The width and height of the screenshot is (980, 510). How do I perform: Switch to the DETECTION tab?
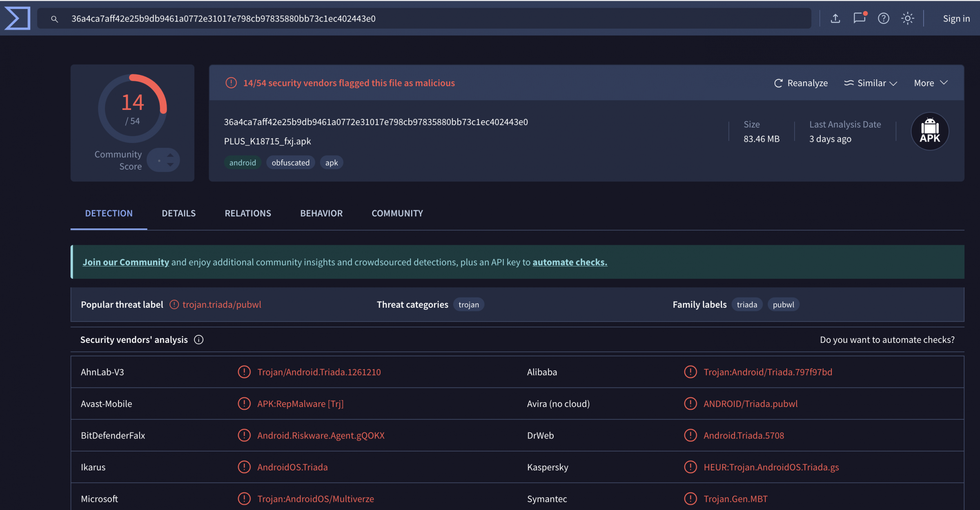[x=109, y=213]
